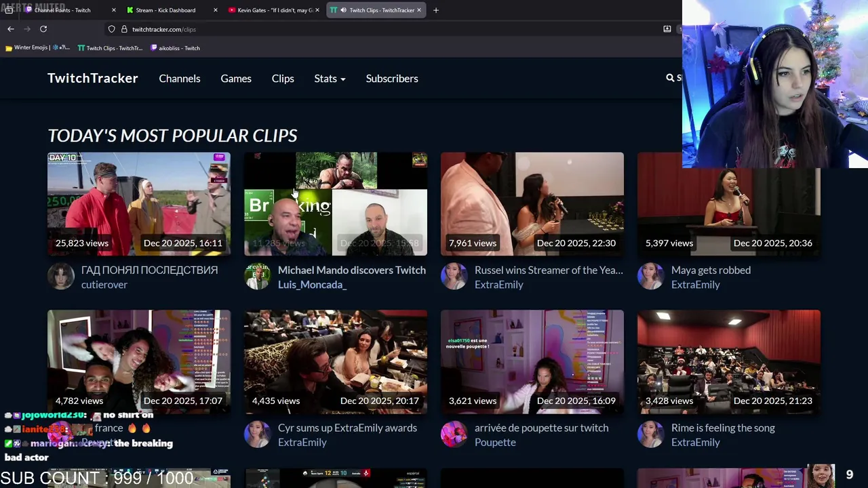Open the Clips nav item
868x488 pixels.
[x=283, y=79]
